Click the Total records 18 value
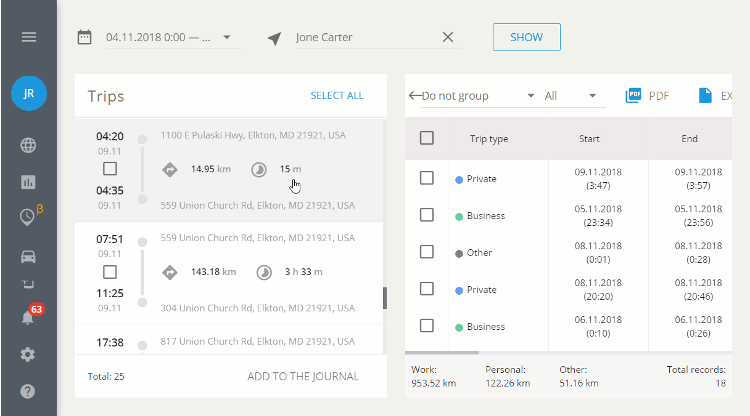This screenshot has width=750, height=416. 720,383
